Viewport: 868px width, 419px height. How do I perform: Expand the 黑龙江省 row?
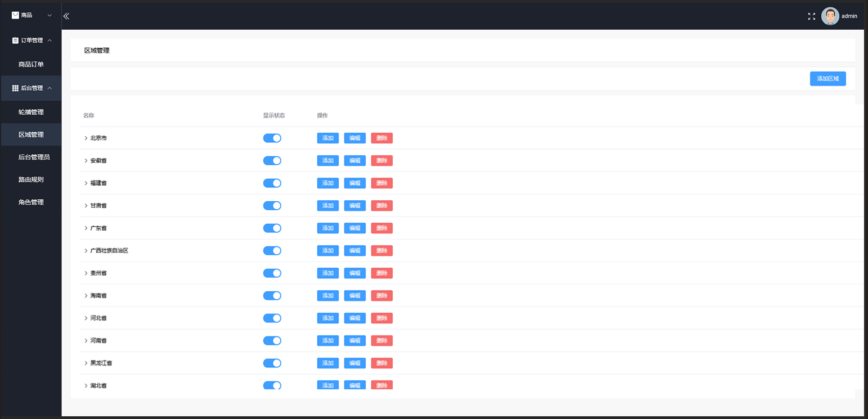tap(86, 363)
